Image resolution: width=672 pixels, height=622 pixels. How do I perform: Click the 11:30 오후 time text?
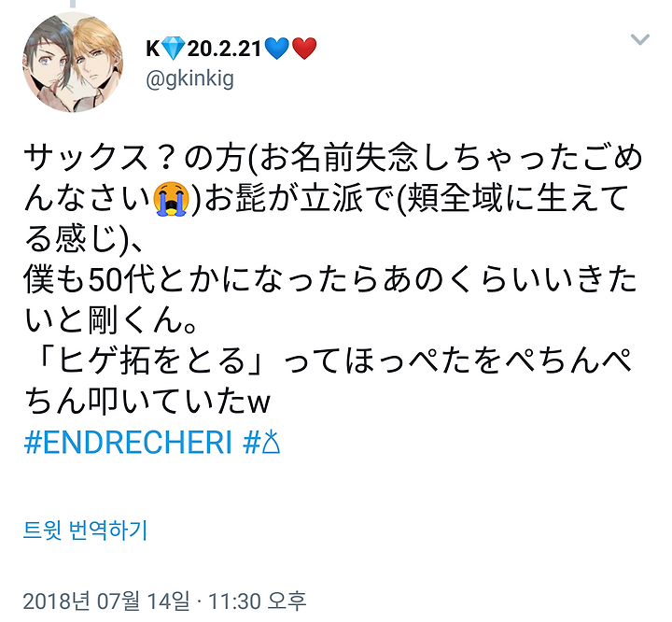258,601
